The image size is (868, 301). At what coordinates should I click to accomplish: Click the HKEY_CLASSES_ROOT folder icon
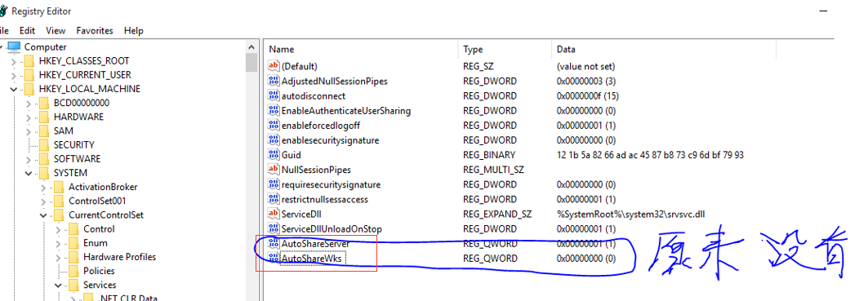coord(29,61)
